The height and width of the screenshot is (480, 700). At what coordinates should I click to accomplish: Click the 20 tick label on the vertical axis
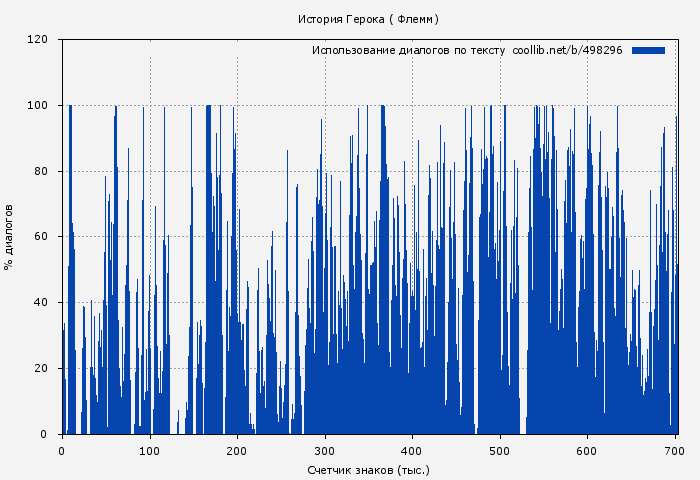[41, 368]
